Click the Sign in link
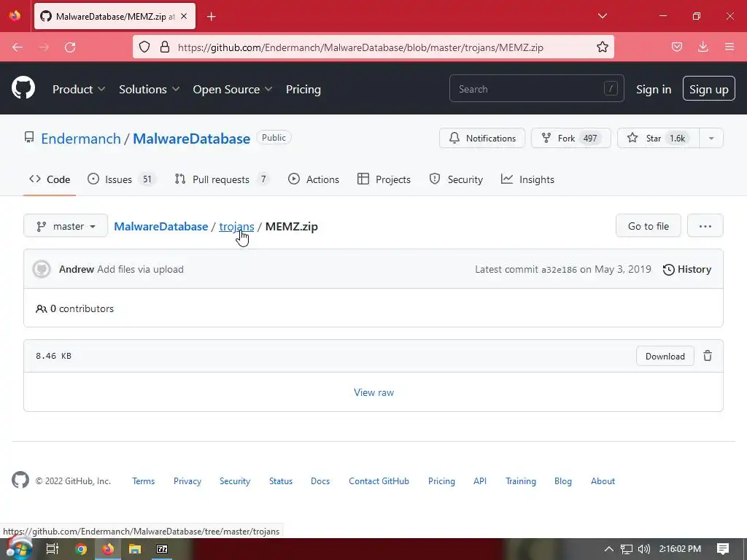Image resolution: width=747 pixels, height=560 pixels. coord(653,89)
